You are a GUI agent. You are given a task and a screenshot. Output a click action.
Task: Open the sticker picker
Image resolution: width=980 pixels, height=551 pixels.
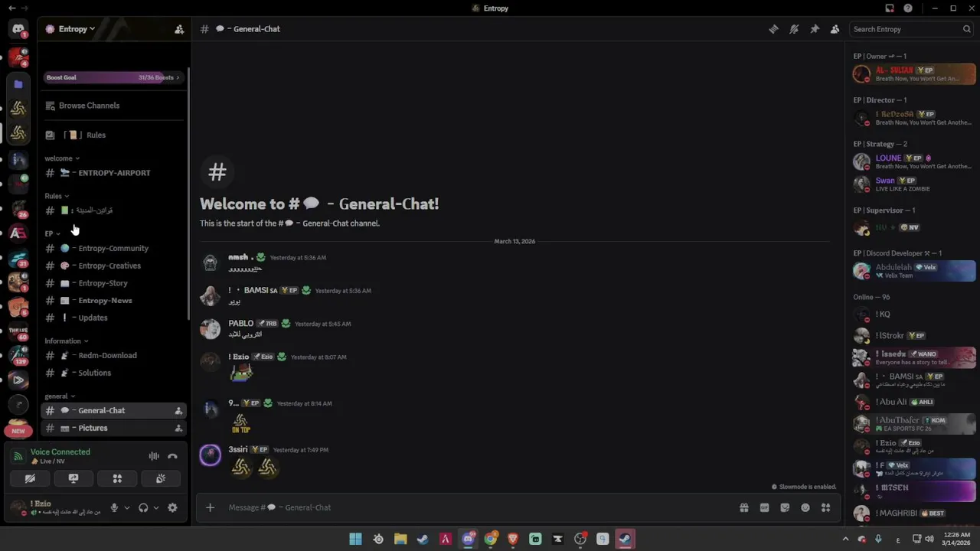click(x=785, y=507)
